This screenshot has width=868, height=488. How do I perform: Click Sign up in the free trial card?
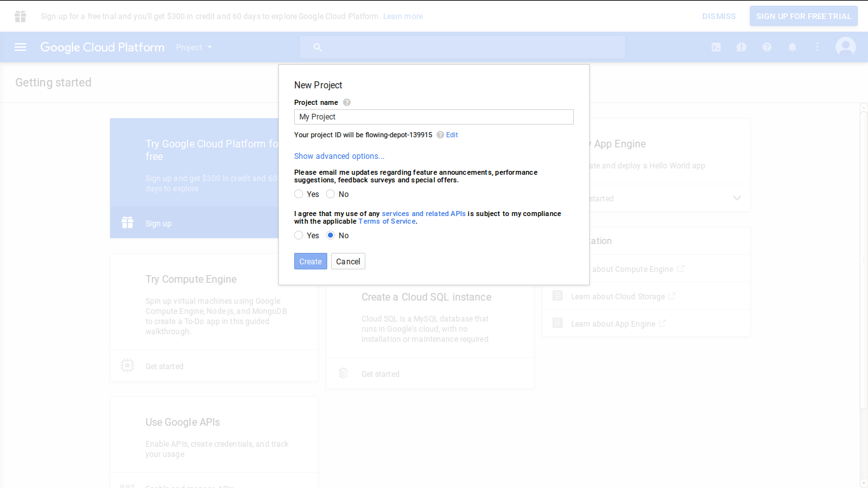(x=158, y=224)
